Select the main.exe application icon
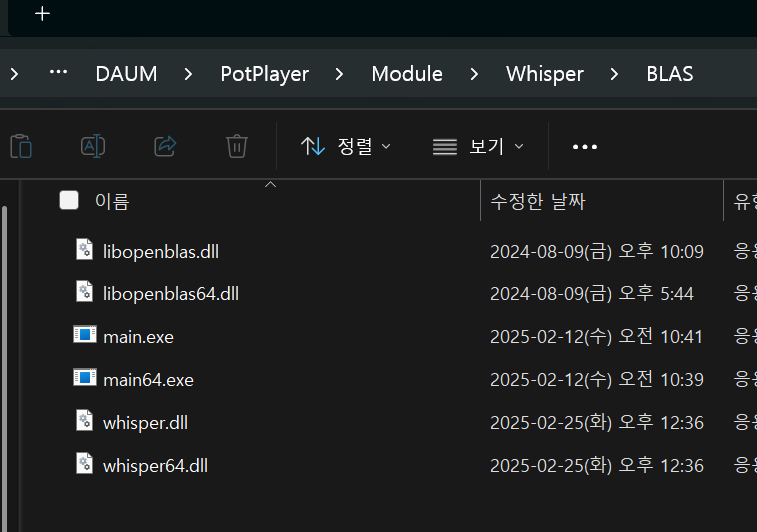 (x=85, y=334)
